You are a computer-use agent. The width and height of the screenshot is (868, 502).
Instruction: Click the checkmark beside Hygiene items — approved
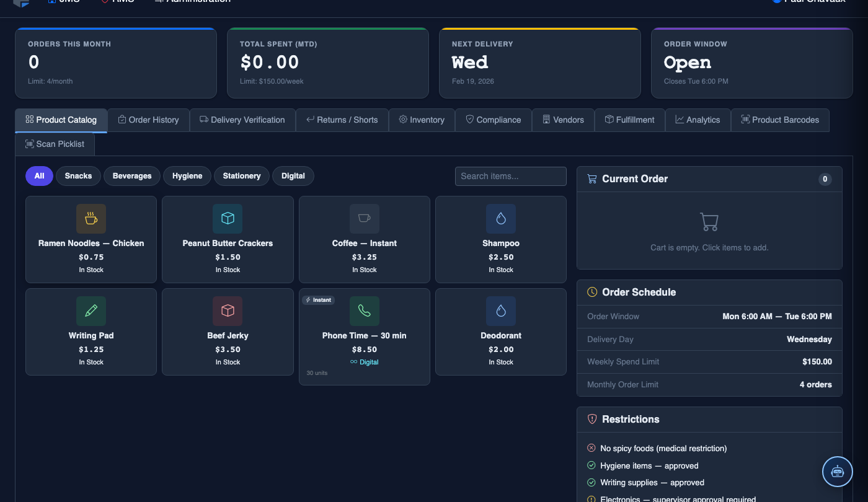591,465
